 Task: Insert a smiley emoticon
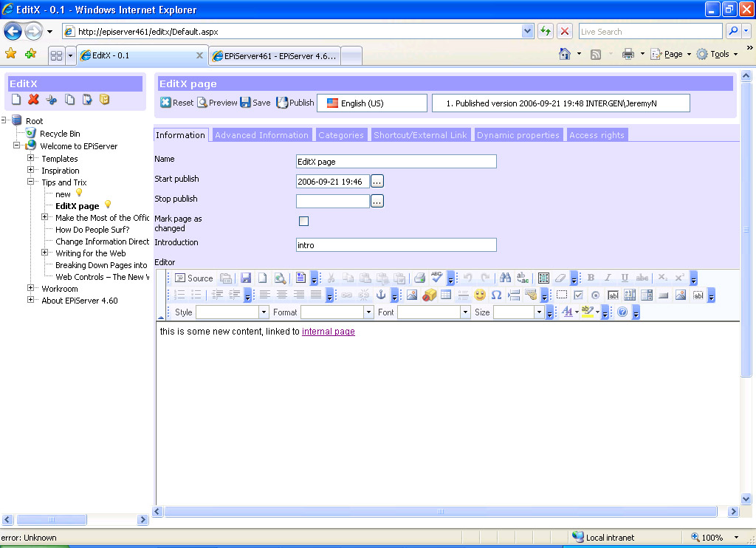[x=480, y=295]
